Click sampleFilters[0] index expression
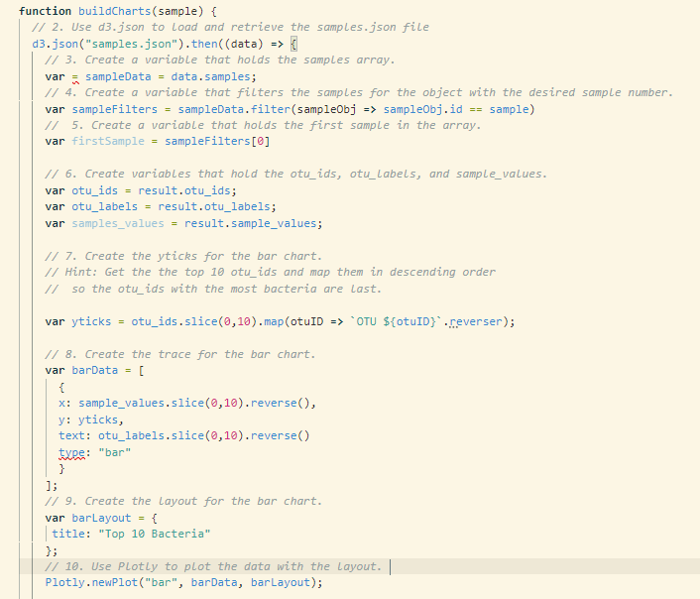Screen dimensions: 700x599 tap(217, 141)
